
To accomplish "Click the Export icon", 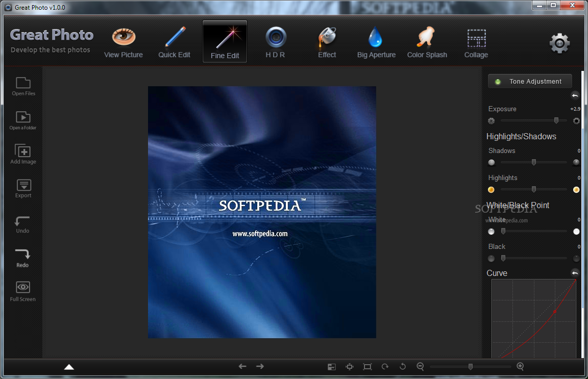I will coord(23,188).
